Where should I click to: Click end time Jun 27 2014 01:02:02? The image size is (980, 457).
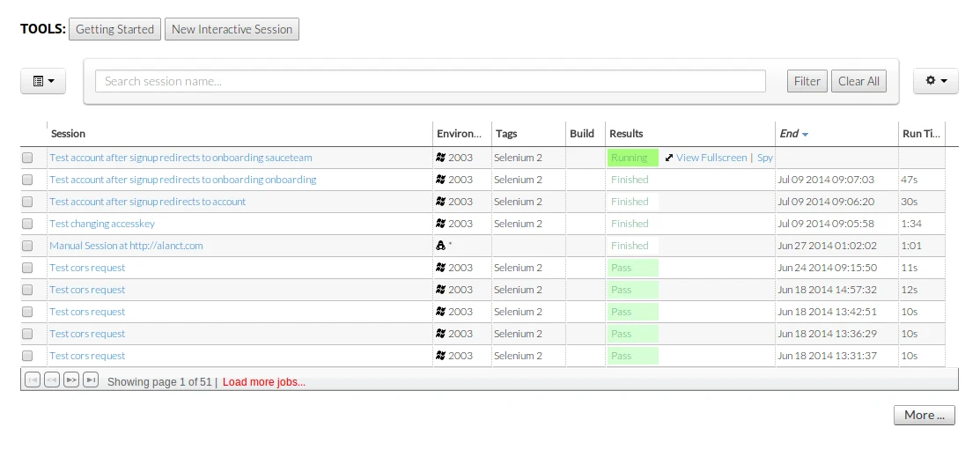(827, 246)
